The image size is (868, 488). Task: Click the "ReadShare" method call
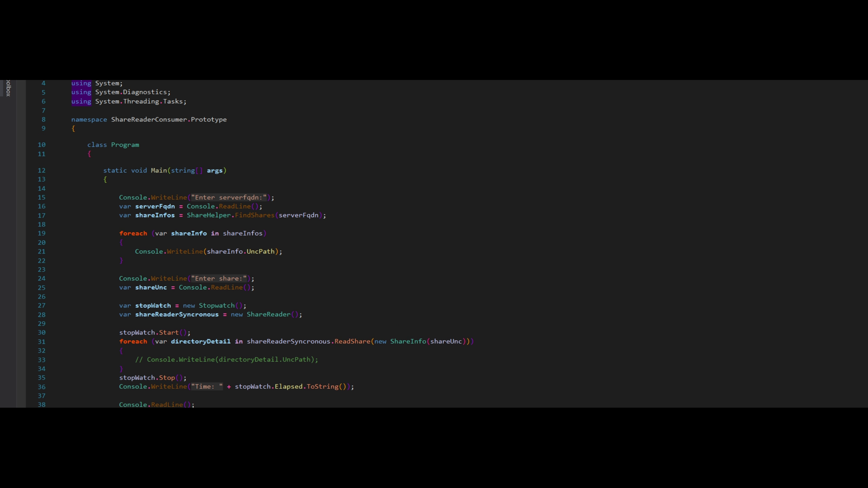pos(352,342)
